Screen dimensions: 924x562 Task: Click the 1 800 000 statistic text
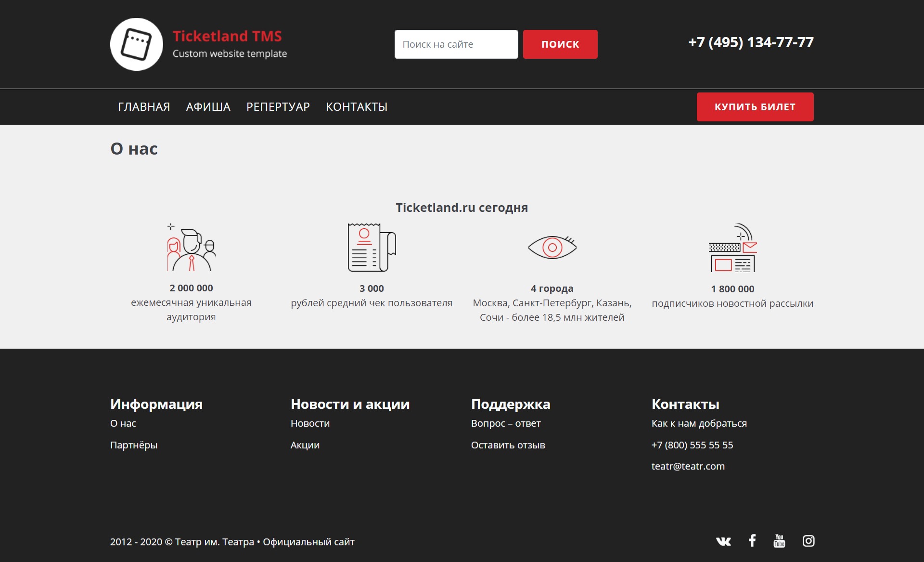[733, 289]
